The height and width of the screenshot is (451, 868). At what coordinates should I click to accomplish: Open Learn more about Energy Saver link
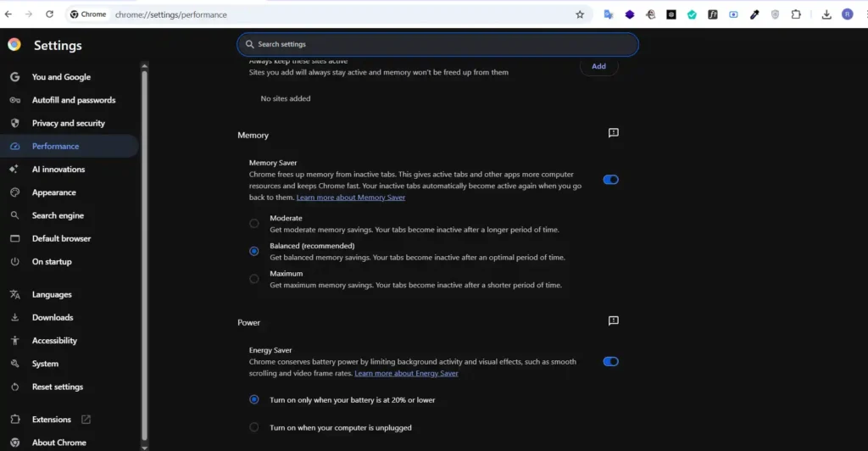(x=406, y=373)
